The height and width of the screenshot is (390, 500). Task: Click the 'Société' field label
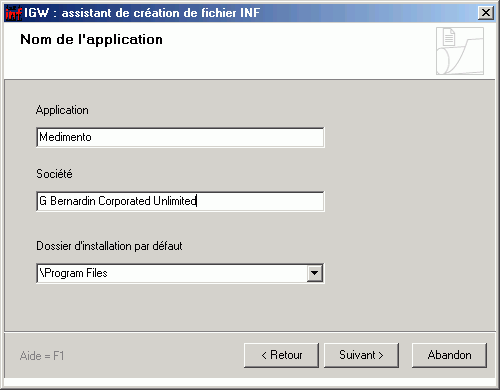point(54,174)
